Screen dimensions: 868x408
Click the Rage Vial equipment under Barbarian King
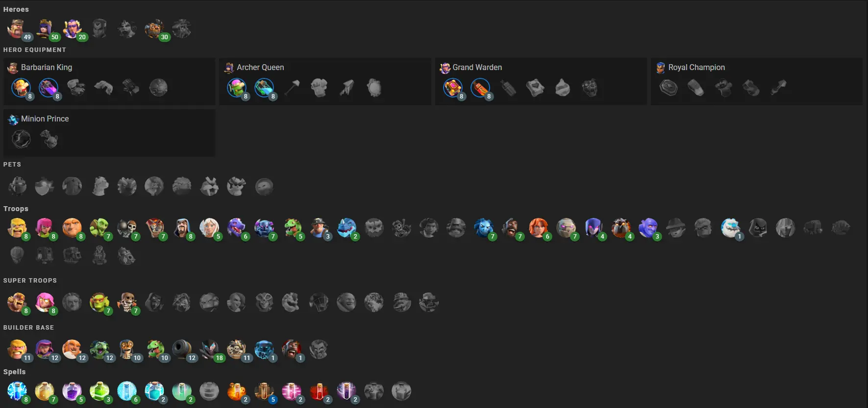(49, 88)
